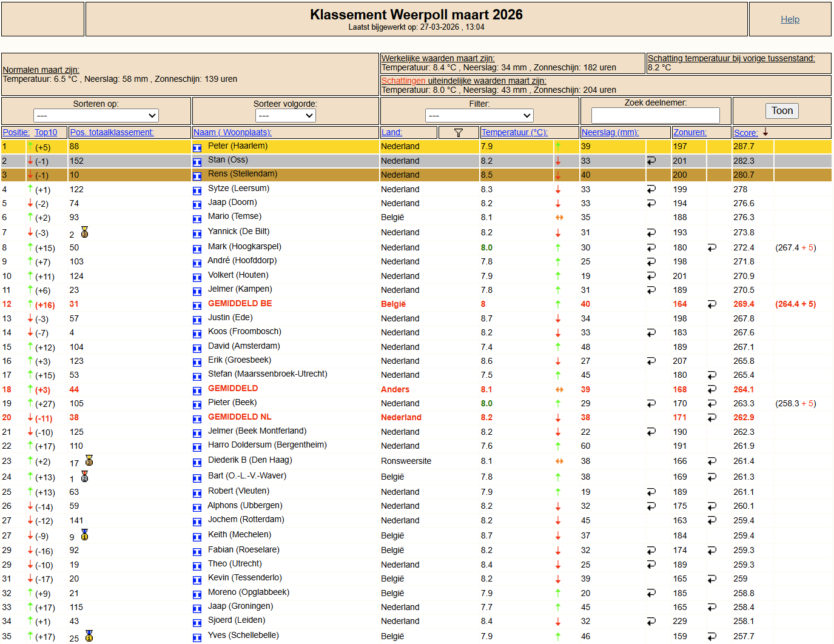This screenshot has height=644, width=834.
Task: Click the Top10 header link
Action: pos(45,133)
